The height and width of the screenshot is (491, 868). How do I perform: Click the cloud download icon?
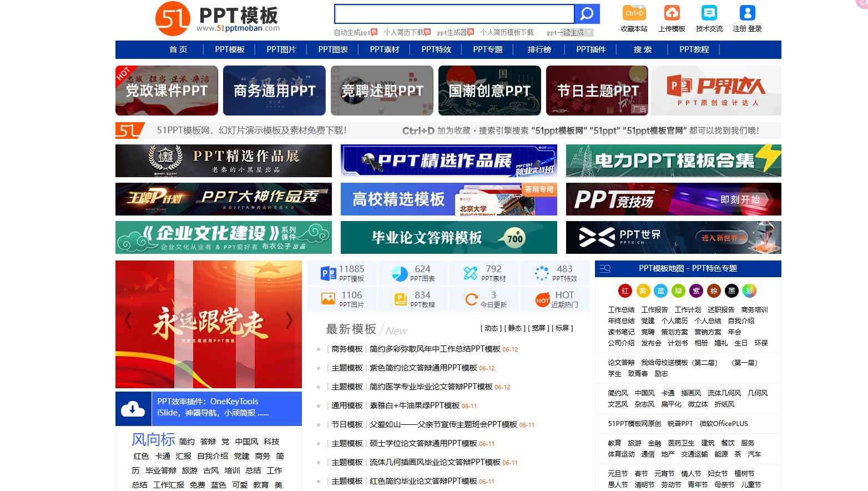[133, 409]
